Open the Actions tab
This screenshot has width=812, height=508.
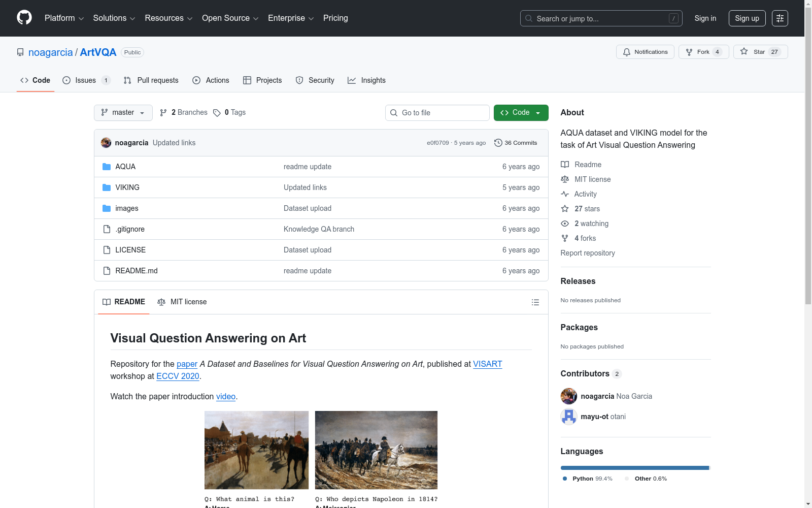pyautogui.click(x=211, y=80)
